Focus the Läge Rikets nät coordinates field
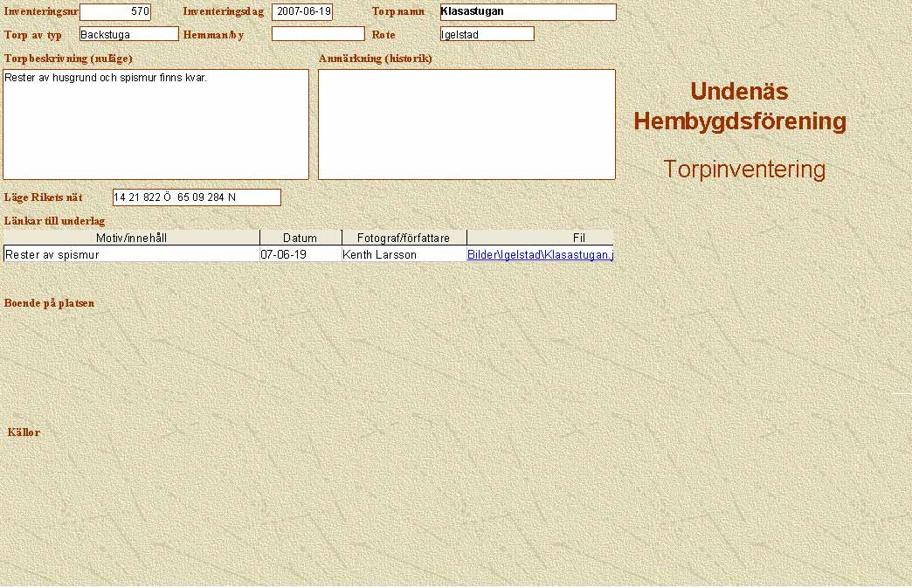This screenshot has width=912, height=588. tap(197, 197)
